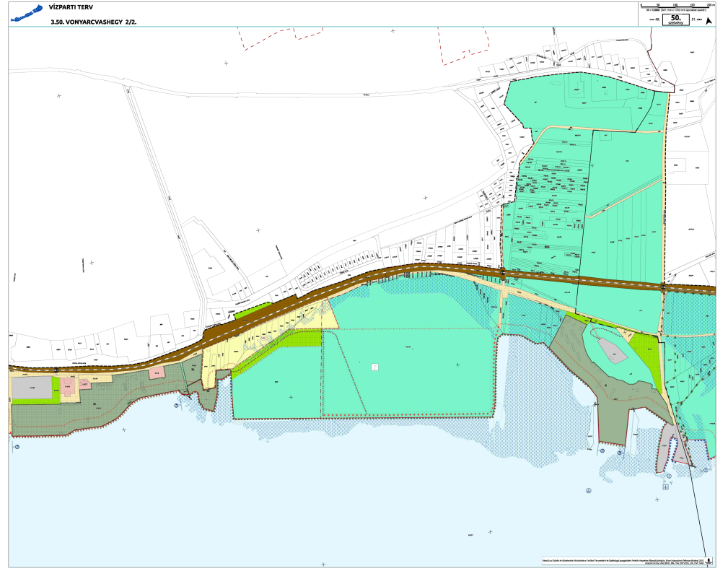This screenshot has height=571, width=728.
Task: Open the adjacent sheet 51 label
Action: coord(696,21)
